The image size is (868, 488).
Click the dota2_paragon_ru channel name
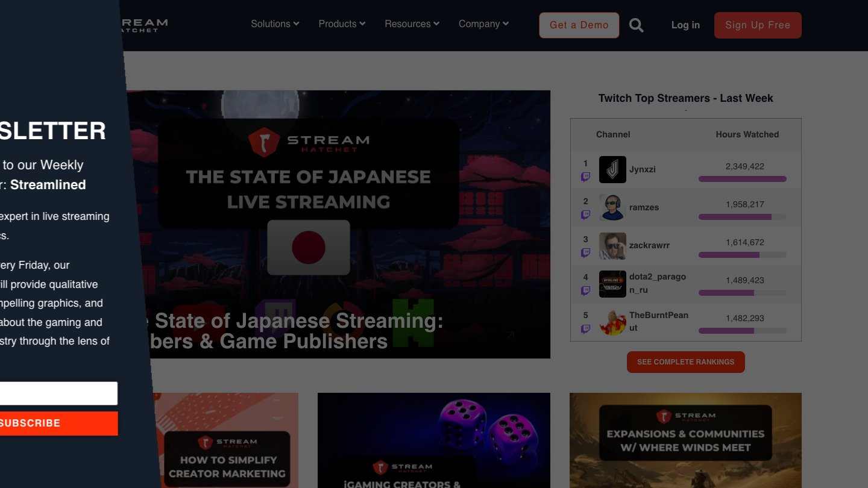point(658,283)
